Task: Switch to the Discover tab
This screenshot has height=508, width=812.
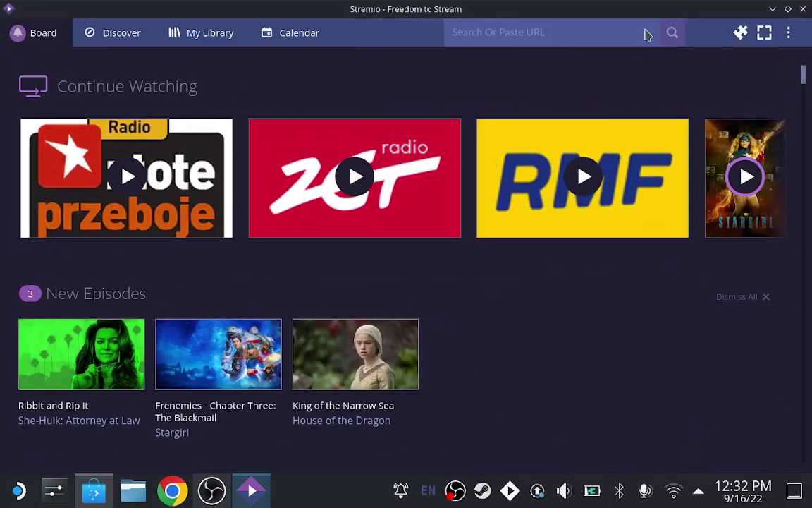Action: click(113, 32)
